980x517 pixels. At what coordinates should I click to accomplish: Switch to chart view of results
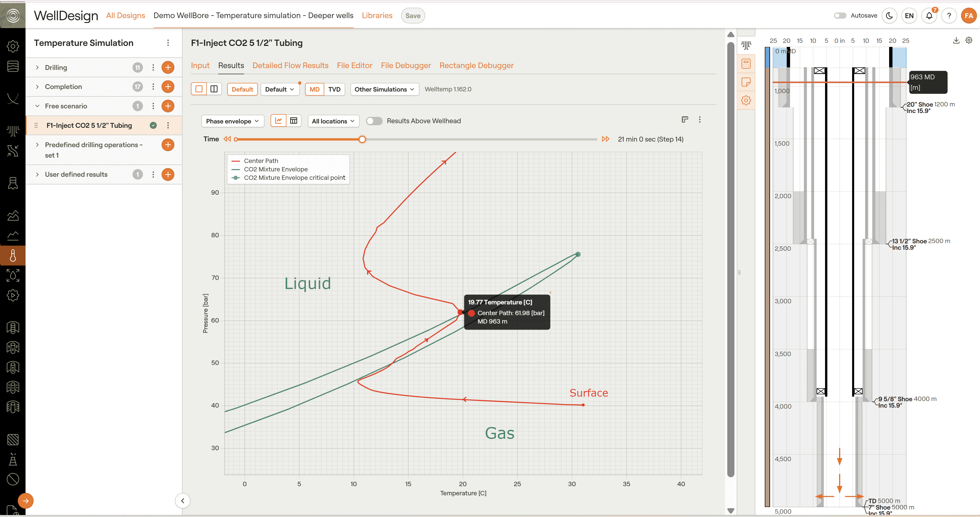(279, 121)
